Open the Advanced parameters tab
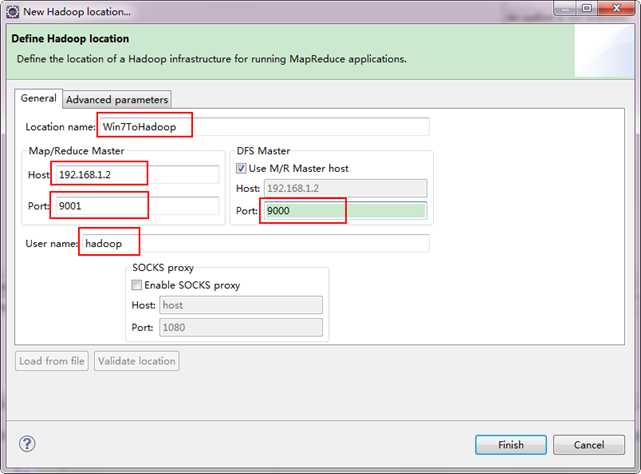Screen dimensions: 641x474 (117, 99)
